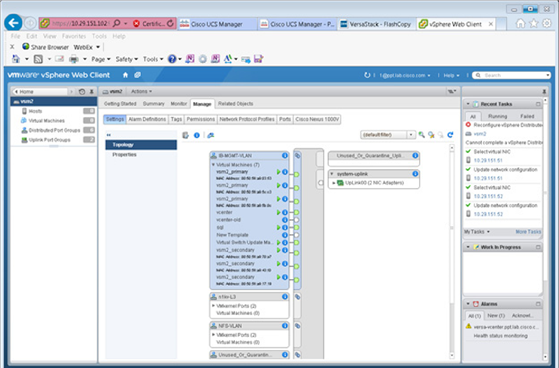Viewport: 559px width, 368px height.
Task: Refresh the vSphere client via header refresh icon
Action: pos(367,75)
